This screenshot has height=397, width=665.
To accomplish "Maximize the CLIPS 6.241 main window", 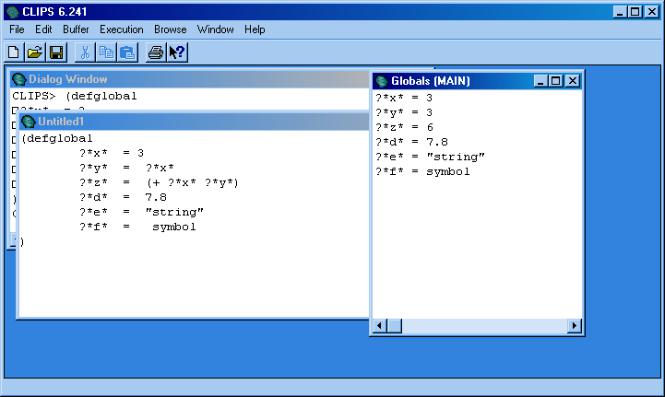I will coord(635,11).
